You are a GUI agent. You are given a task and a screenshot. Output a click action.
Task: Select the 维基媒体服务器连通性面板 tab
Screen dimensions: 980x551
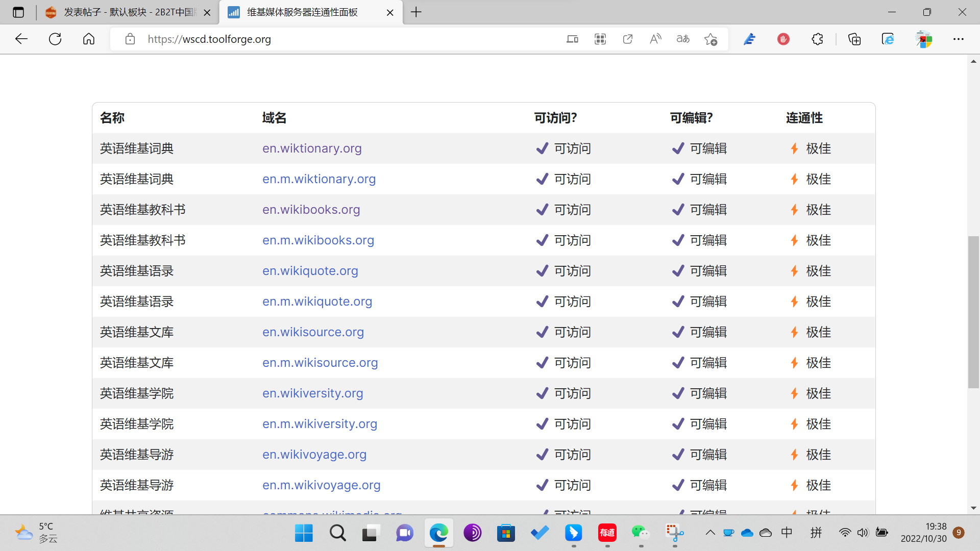coord(311,12)
